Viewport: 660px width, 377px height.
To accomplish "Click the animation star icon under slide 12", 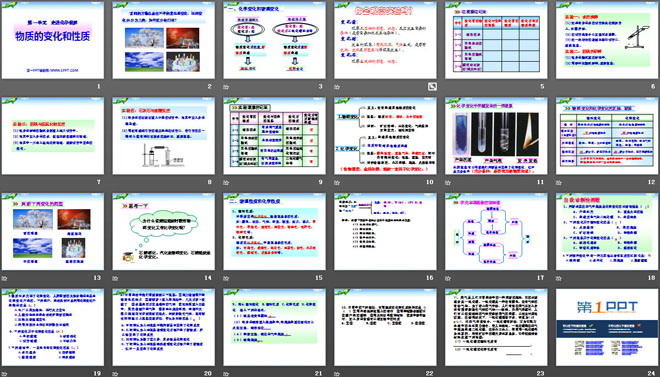I will pyautogui.click(x=559, y=183).
